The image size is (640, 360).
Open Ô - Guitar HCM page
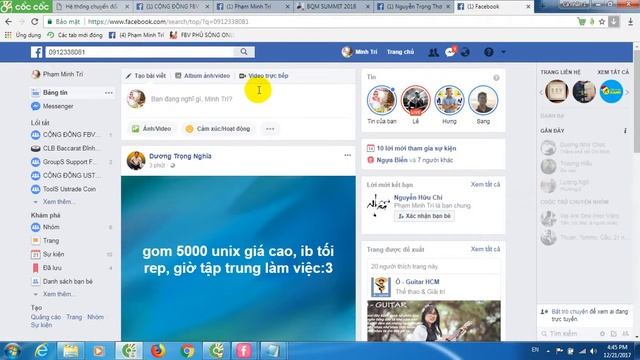tap(418, 282)
